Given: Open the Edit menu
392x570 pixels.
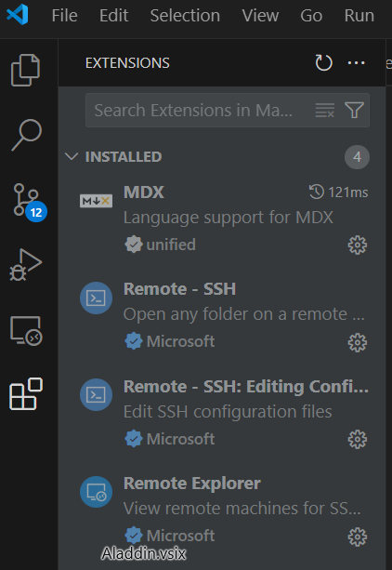Looking at the screenshot, I should click(113, 16).
